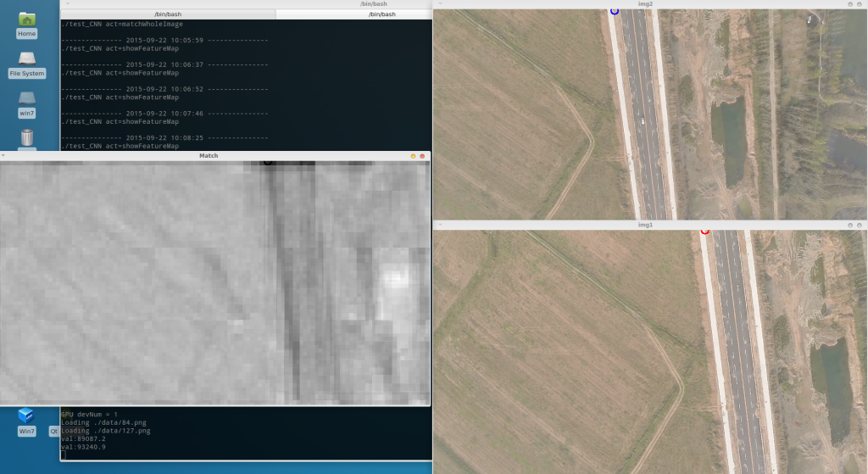Open the img1 window menu arrow
The width and height of the screenshot is (868, 474).
tap(439, 226)
